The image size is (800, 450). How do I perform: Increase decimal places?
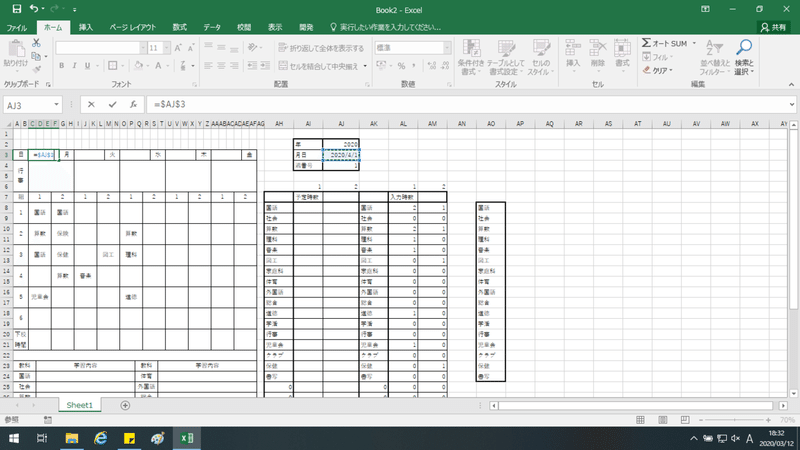(x=432, y=66)
